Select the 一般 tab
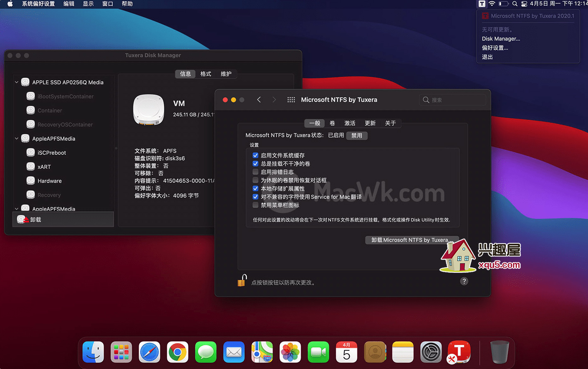The height and width of the screenshot is (369, 588). pyautogui.click(x=315, y=123)
